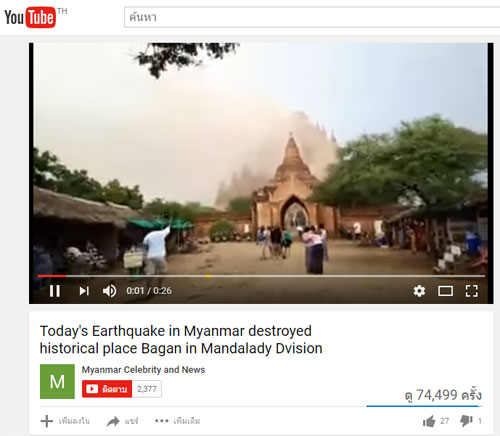Like the video with thumbs up
The height and width of the screenshot is (436, 500).
pos(435,421)
